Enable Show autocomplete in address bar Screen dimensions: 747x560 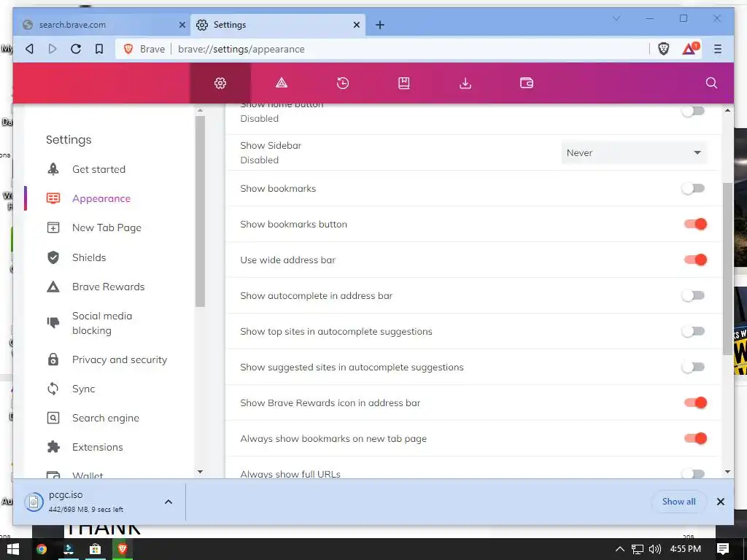(693, 295)
